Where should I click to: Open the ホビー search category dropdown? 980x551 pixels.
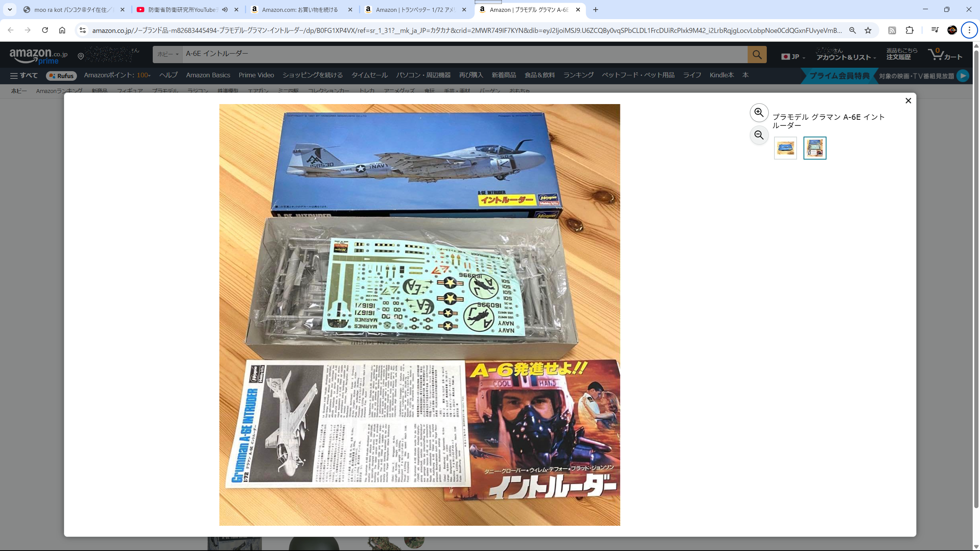pos(168,54)
